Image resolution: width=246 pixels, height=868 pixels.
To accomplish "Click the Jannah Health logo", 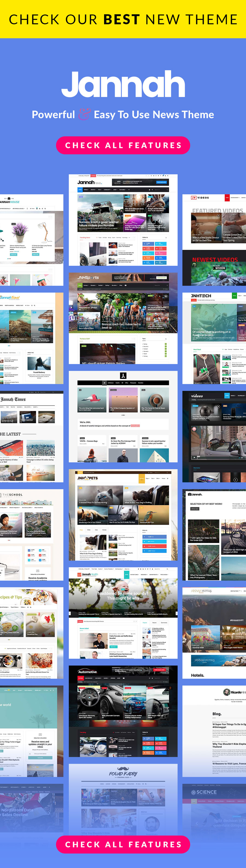I will click(x=89, y=574).
